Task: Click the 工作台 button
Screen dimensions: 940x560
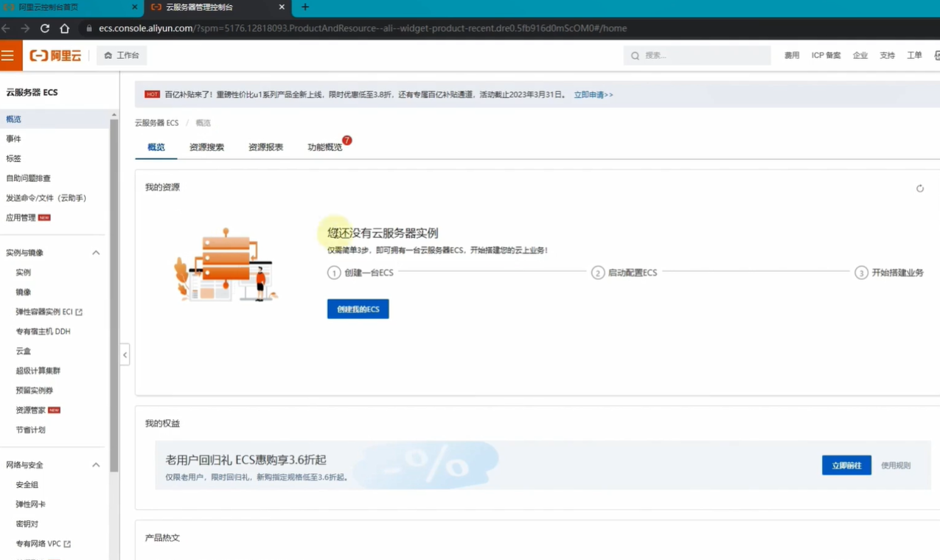Action: 122,55
